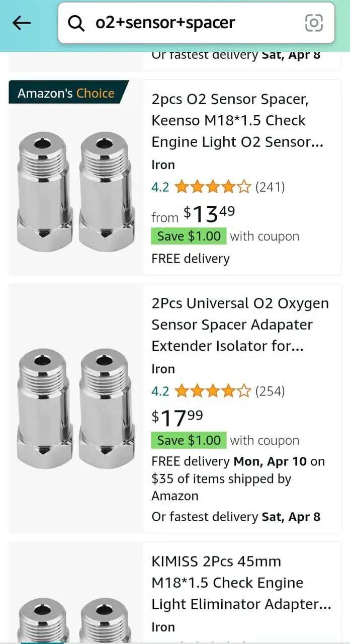Open the 241 reviews count
This screenshot has width=350, height=644.
pyautogui.click(x=270, y=187)
